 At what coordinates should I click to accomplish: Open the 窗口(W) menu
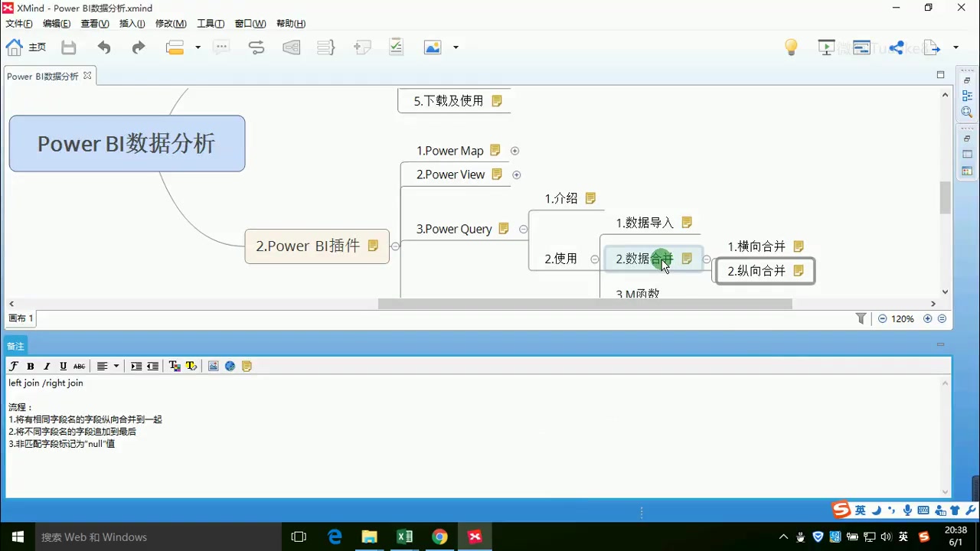[x=250, y=24]
